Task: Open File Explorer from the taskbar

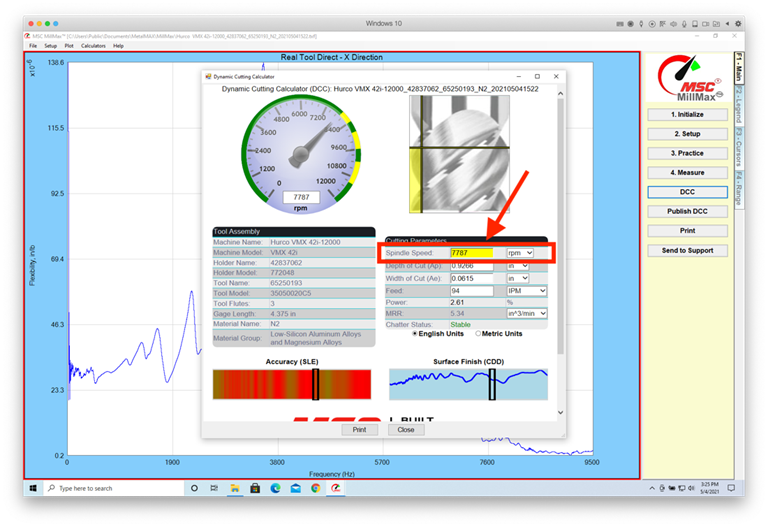Action: pos(235,488)
